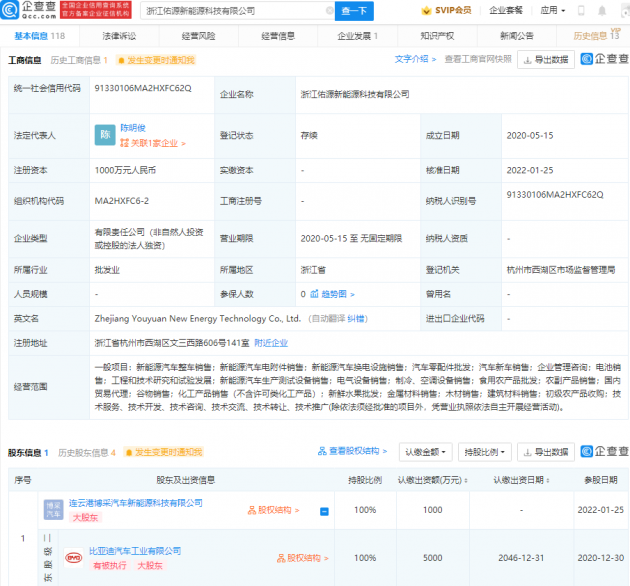
Task: Click 发生变更时通知我 in 工商信息 section
Action: (156, 60)
